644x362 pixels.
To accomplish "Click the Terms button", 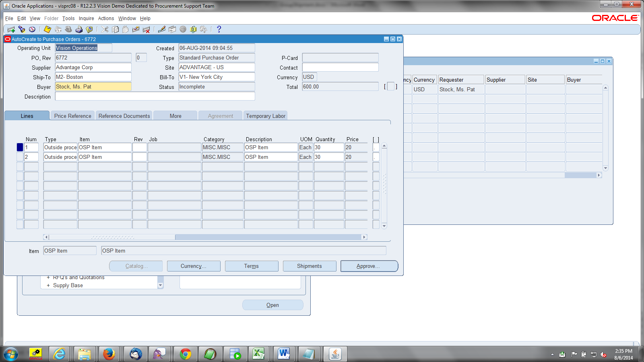I will (252, 266).
